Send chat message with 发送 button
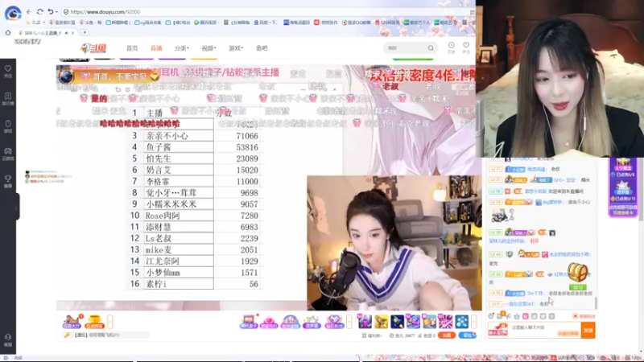The image size is (644, 362). pyautogui.click(x=588, y=330)
